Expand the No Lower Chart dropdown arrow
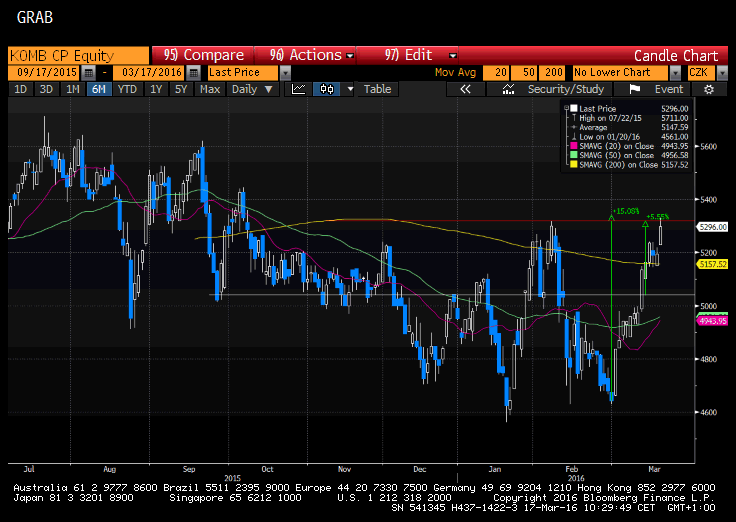736x522 pixels. [675, 73]
